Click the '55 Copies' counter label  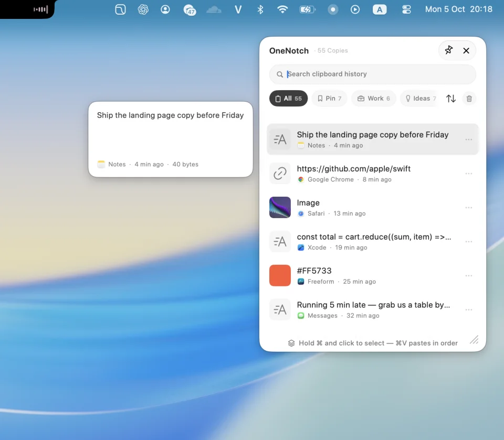tap(332, 50)
